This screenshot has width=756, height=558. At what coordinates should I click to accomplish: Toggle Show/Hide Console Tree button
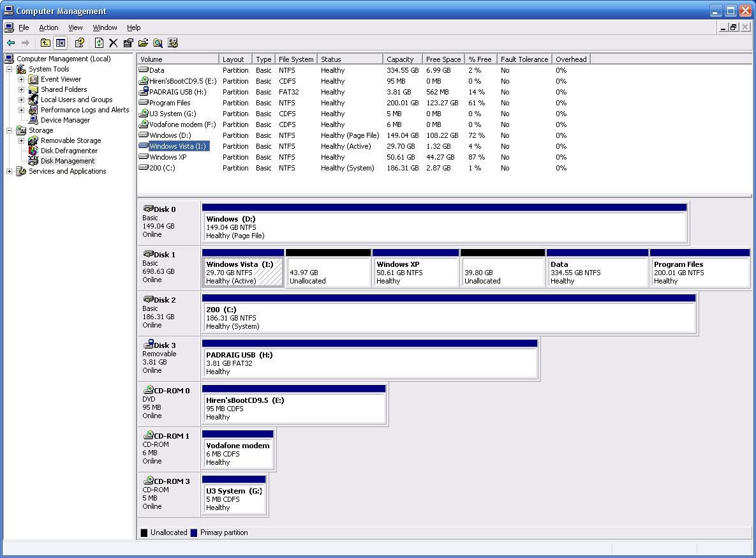(60, 43)
